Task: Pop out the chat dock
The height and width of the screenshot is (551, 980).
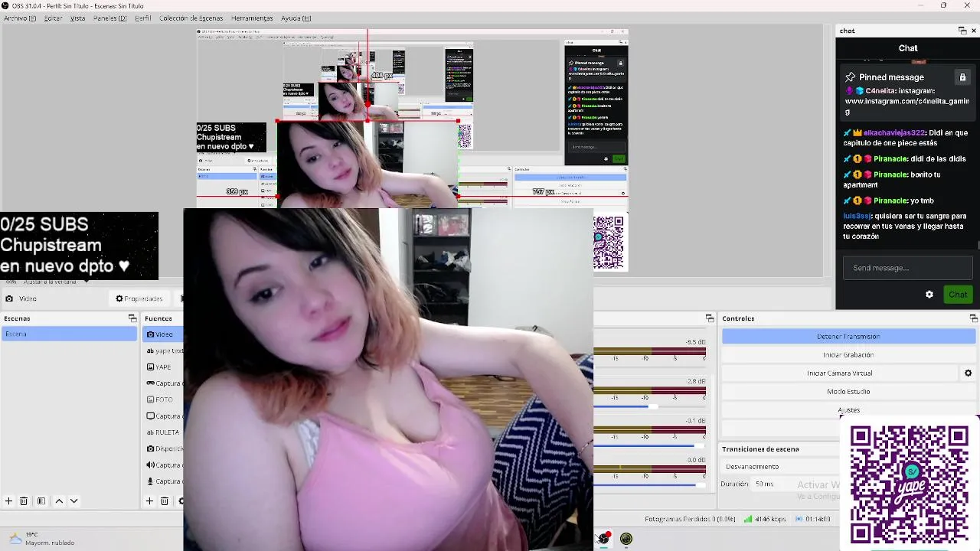Action: pos(962,31)
